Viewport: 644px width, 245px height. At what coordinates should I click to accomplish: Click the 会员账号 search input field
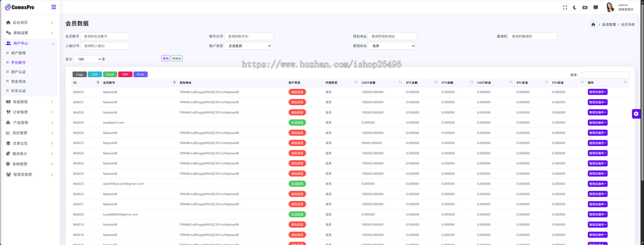point(105,37)
